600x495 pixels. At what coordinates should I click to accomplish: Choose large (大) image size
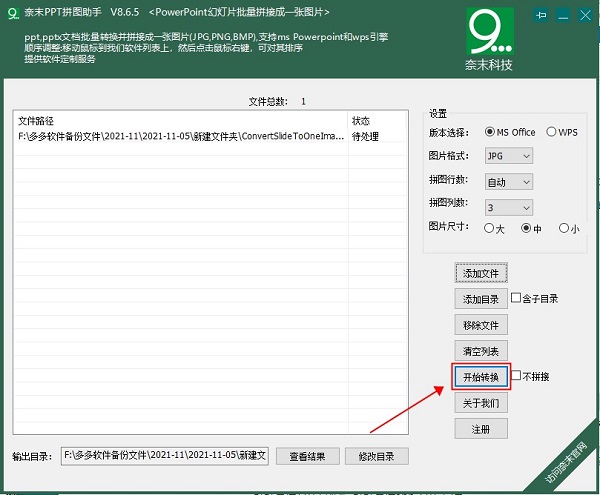[494, 228]
